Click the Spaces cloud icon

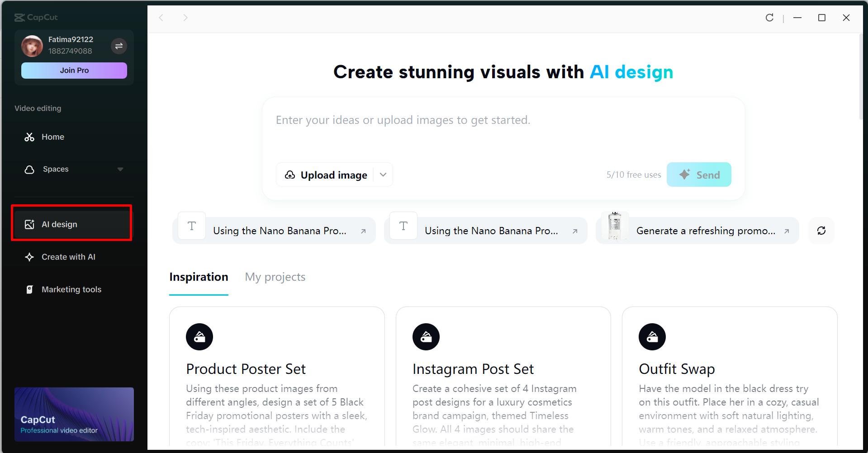click(x=29, y=169)
